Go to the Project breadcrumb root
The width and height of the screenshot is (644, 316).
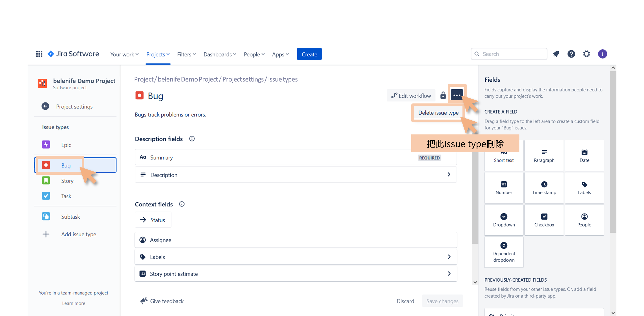tap(143, 79)
